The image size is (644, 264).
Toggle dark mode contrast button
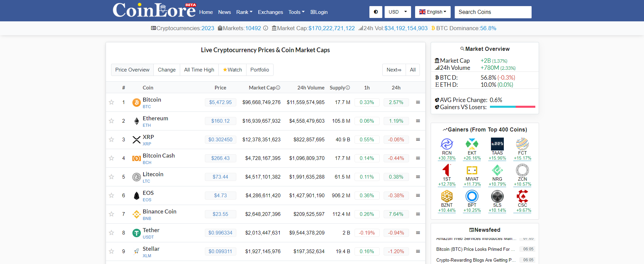[x=376, y=12]
